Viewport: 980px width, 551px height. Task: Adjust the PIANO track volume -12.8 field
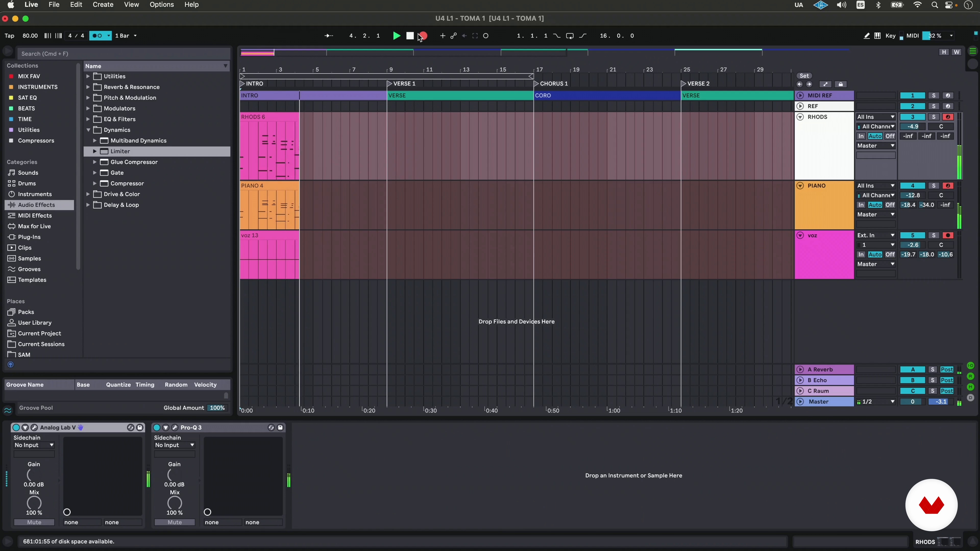pyautogui.click(x=912, y=195)
